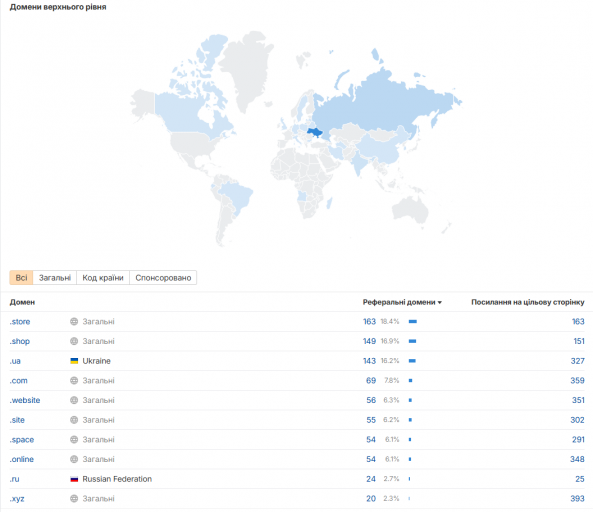Click target page links value 302
The height and width of the screenshot is (512, 593).
(x=577, y=420)
